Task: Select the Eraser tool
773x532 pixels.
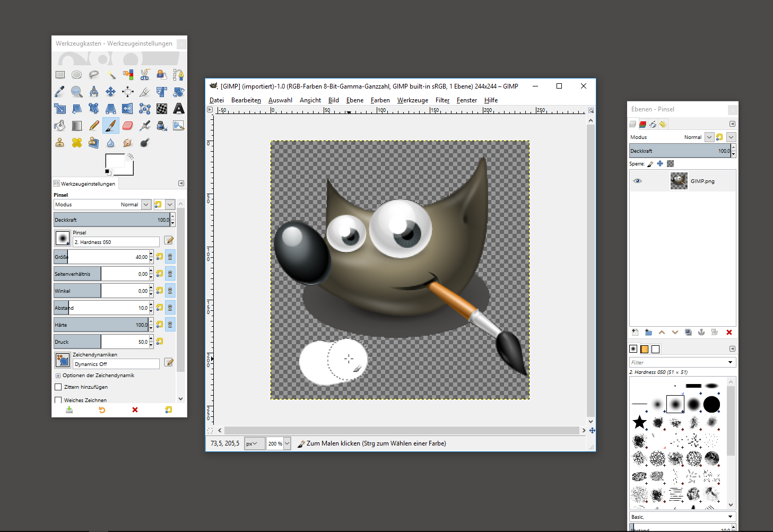Action: point(128,126)
